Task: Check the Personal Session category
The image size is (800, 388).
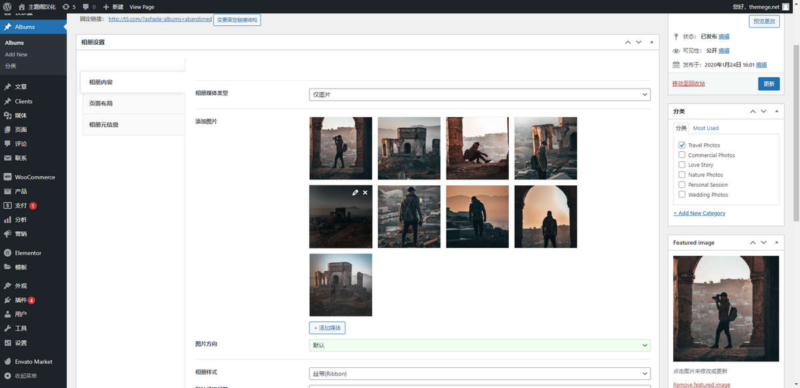Action: click(x=682, y=184)
